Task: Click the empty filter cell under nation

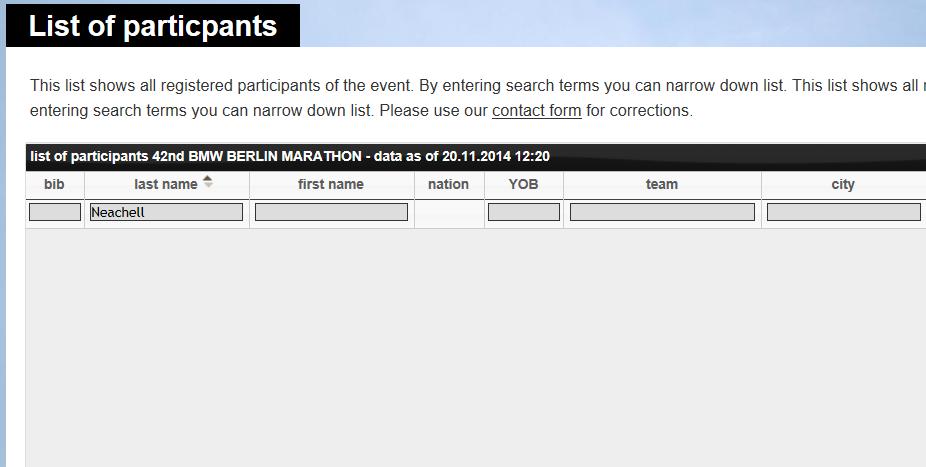Action: tap(449, 214)
